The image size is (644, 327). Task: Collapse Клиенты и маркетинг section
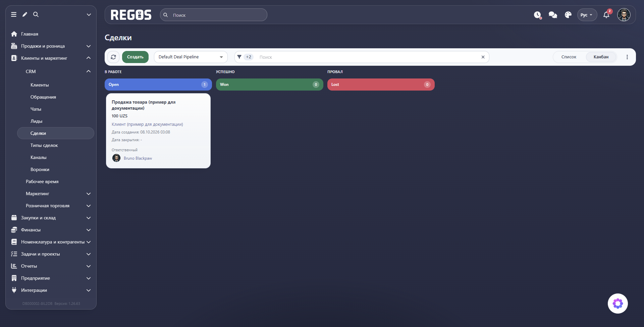pos(51,58)
